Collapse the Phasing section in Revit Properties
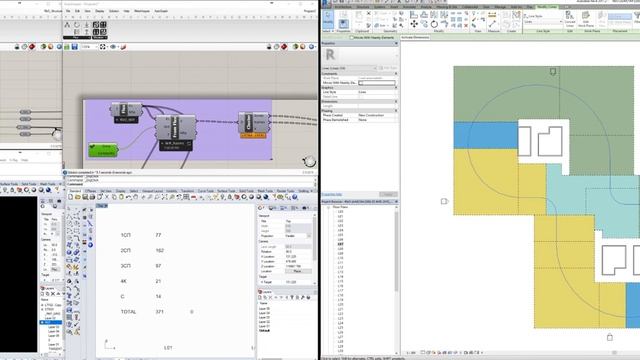 [396, 111]
